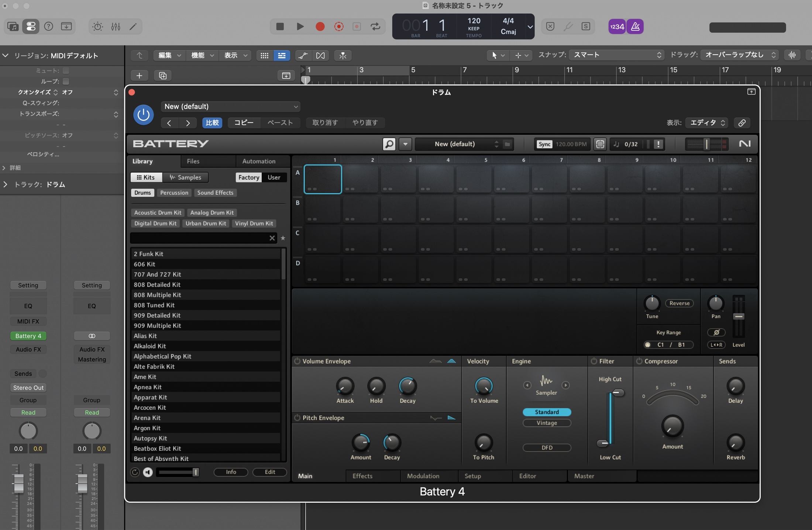Expand the トラック: ドラム section

5,184
